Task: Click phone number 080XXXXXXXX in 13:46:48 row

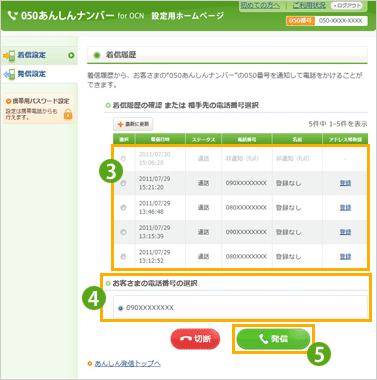Action: 246,208
